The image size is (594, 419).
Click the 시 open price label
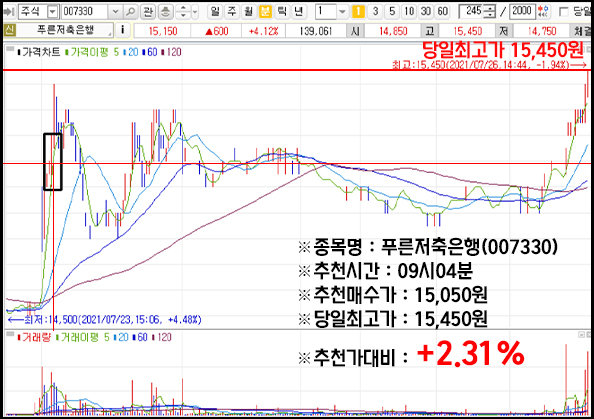click(355, 31)
